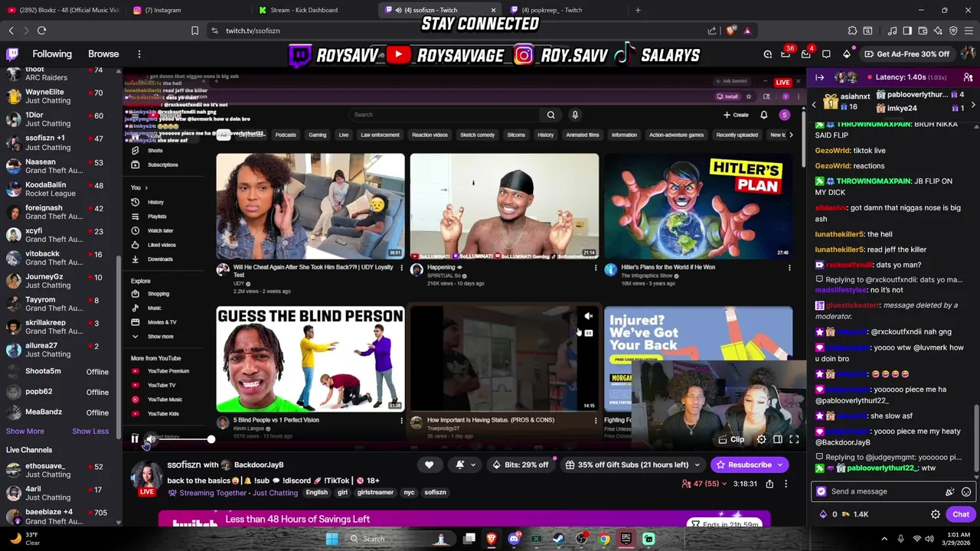The width and height of the screenshot is (980, 551).
Task: Switch to Bloxkz YouTube browser tab
Action: 63,10
